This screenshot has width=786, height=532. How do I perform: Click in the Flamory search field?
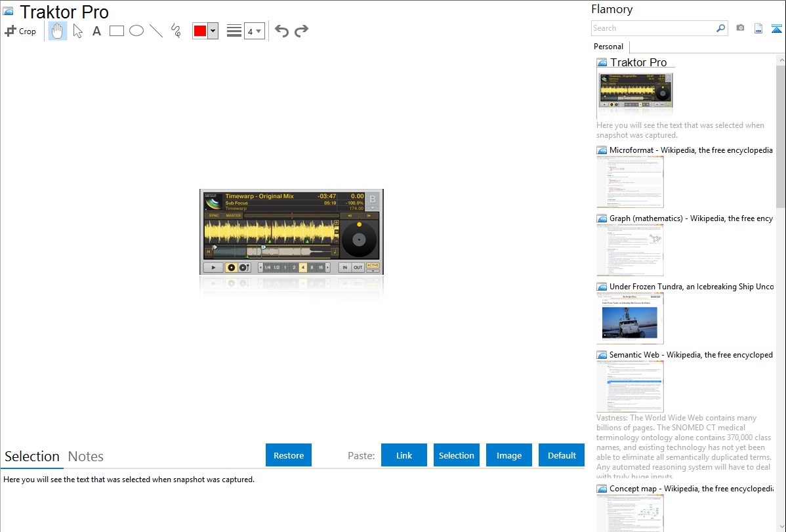(x=653, y=28)
